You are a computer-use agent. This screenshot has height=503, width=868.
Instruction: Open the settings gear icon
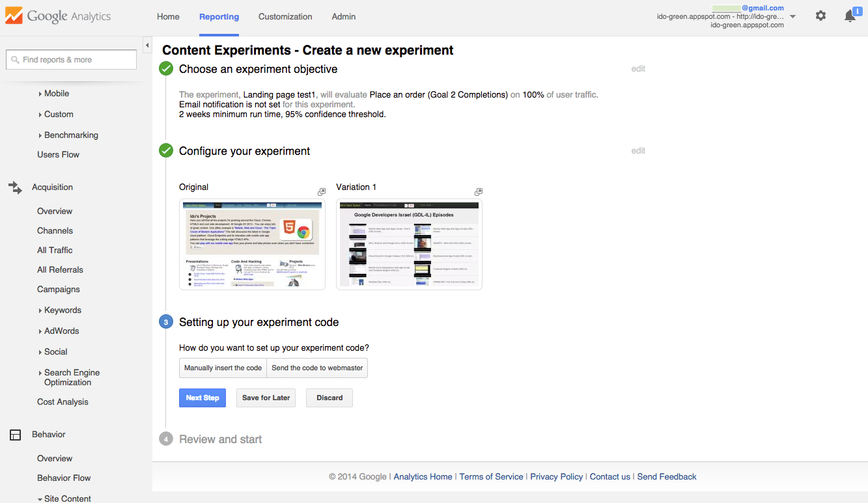click(x=820, y=16)
